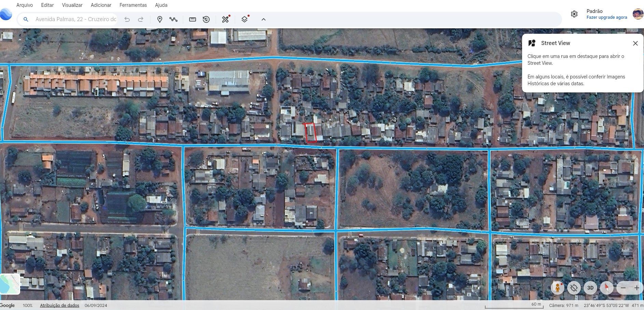This screenshot has width=644, height=310.
Task: Click the 60 m scale bar
Action: coord(514,305)
